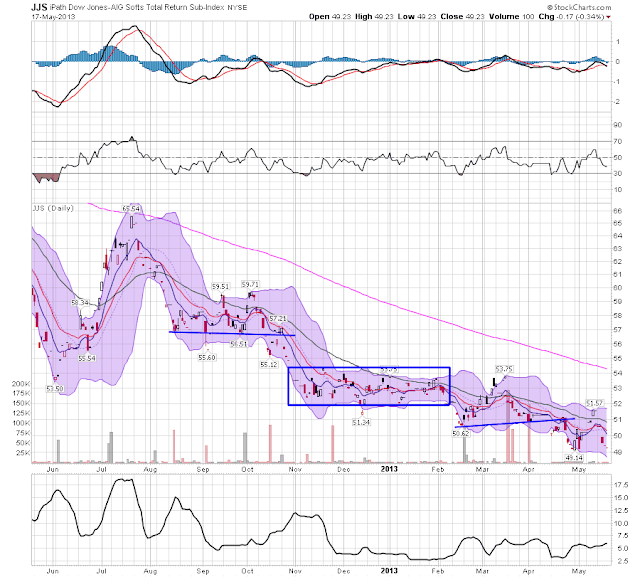Select the 100K volume axis label
The width and height of the screenshot is (640, 577).
tap(21, 423)
